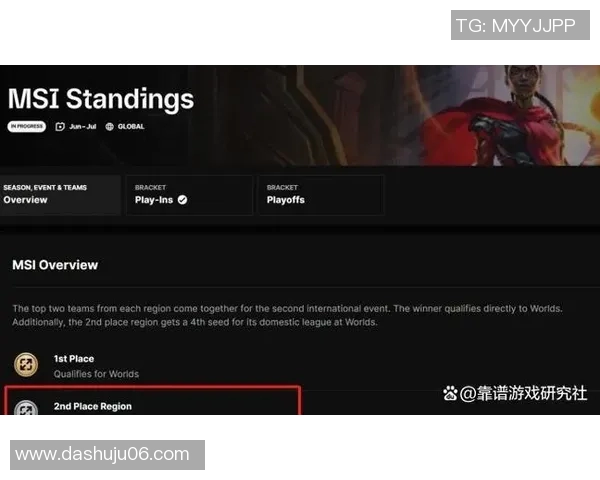The image size is (600, 480).
Task: Click the TG: MYYJJPP watermark box
Action: pos(520,25)
